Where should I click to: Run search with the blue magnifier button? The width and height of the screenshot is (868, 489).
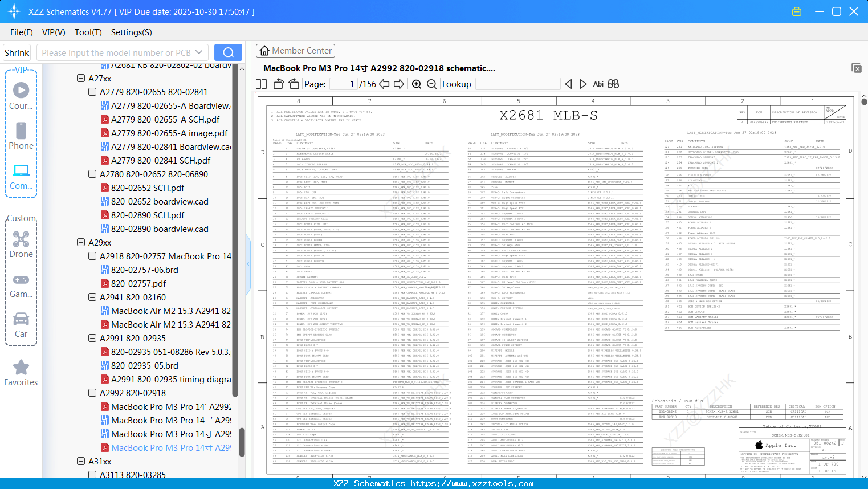pos(228,52)
